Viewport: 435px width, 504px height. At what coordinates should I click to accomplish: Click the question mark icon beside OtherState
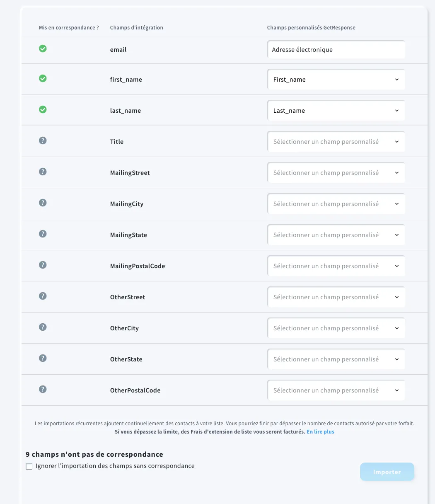[43, 358]
